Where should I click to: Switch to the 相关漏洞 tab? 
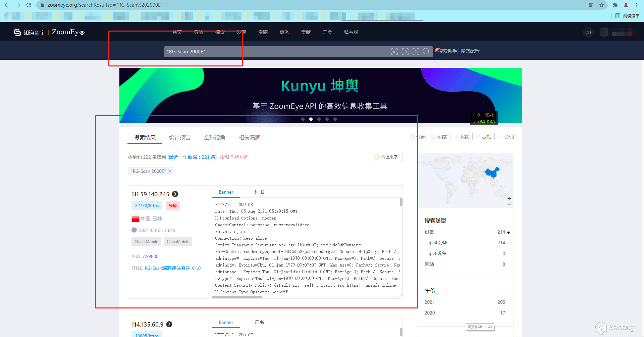(250, 138)
